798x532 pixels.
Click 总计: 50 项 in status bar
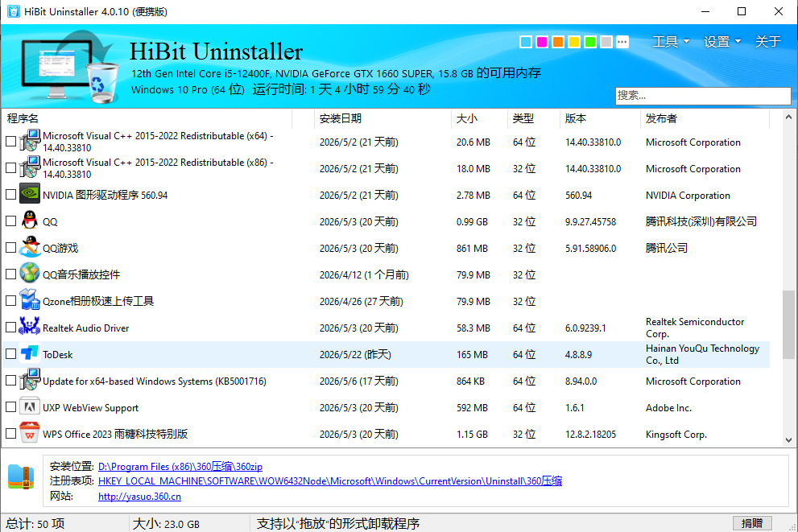click(x=35, y=523)
